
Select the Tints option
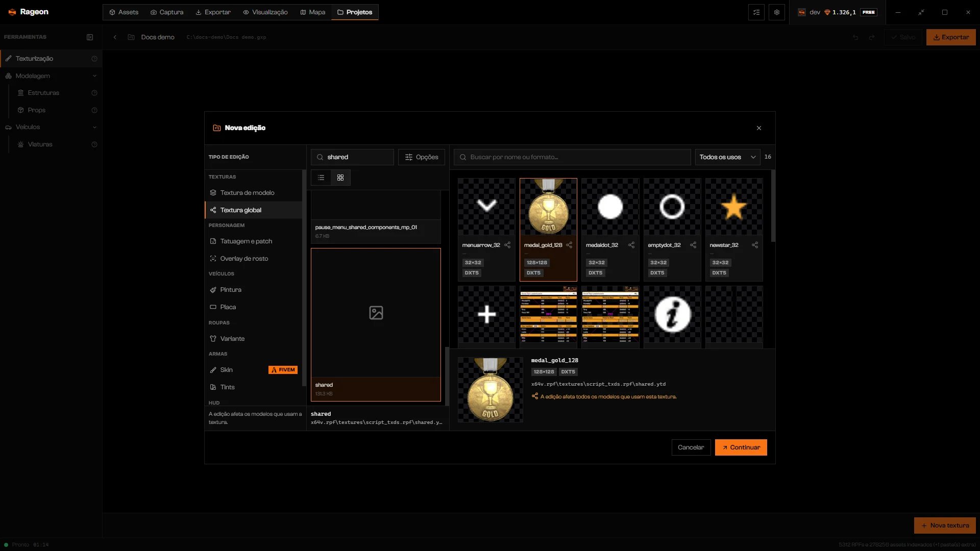coord(253,387)
